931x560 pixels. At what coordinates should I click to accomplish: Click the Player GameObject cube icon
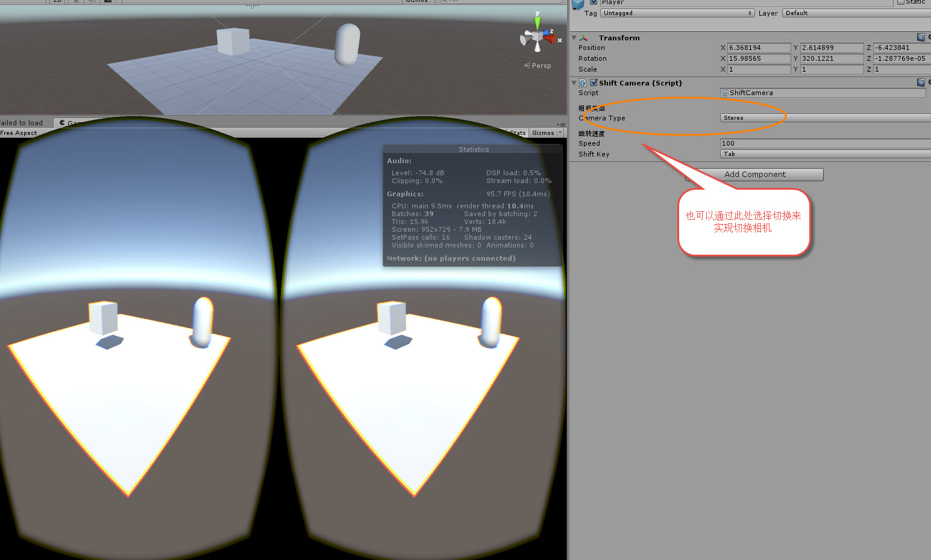coord(578,4)
